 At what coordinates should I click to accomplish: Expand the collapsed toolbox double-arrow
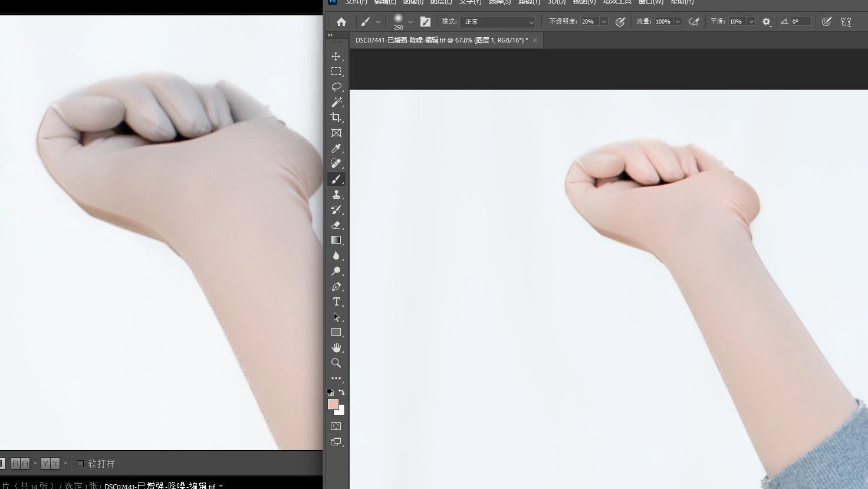coord(330,35)
